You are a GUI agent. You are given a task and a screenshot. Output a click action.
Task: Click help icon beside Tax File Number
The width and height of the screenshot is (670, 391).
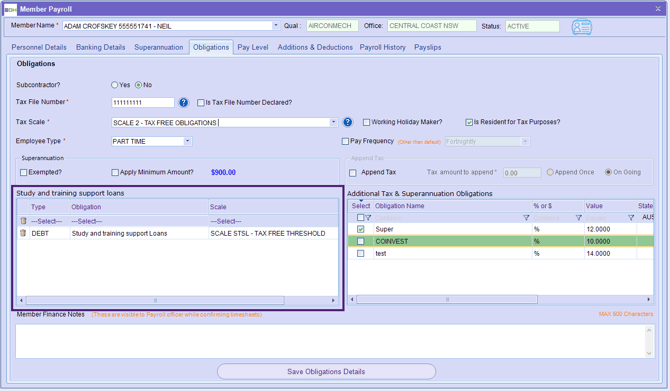click(184, 103)
